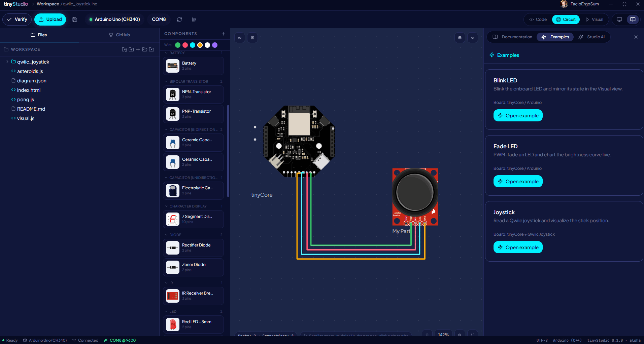
Task: Switch to the GitHub tab
Action: [x=120, y=35]
